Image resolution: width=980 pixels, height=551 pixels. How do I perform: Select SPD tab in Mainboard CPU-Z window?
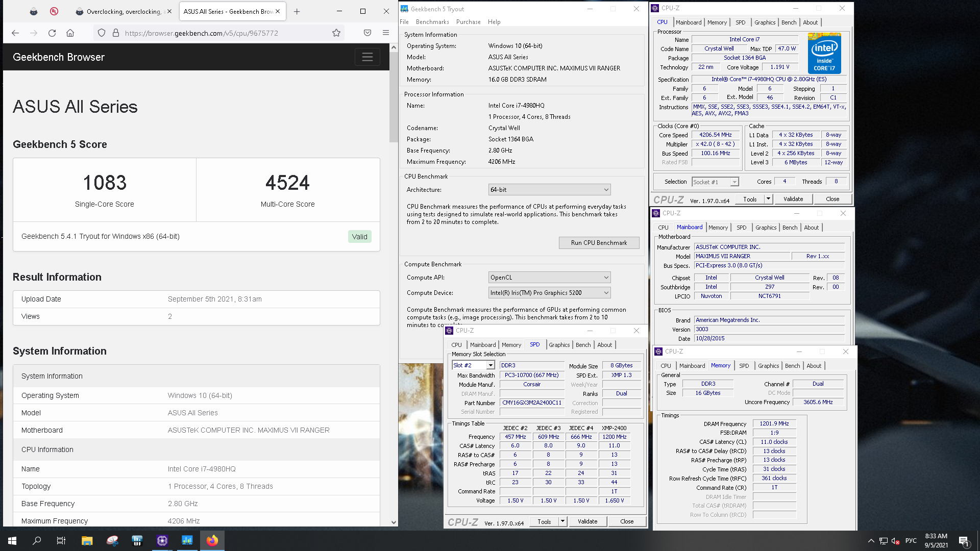[x=742, y=228]
